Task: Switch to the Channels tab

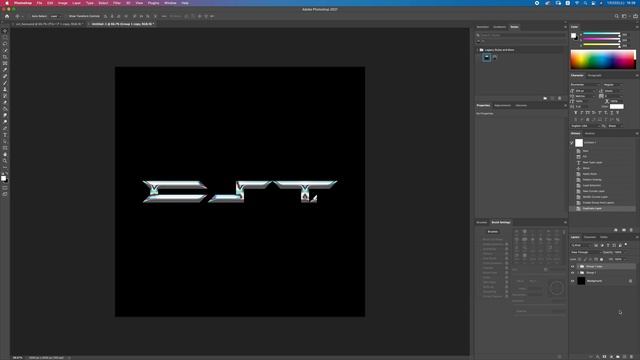Action: click(589, 237)
